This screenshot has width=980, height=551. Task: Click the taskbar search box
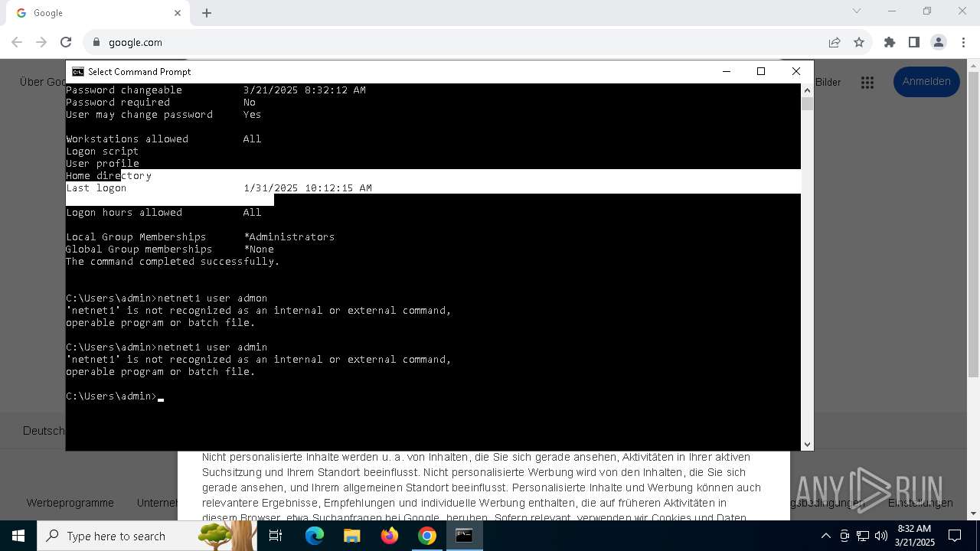click(x=145, y=536)
